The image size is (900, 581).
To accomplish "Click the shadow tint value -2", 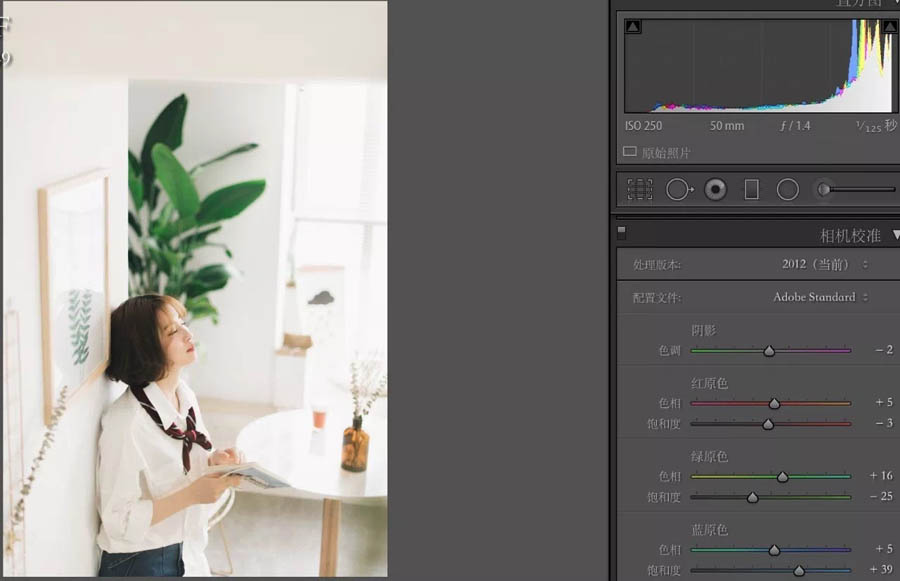I will [884, 350].
